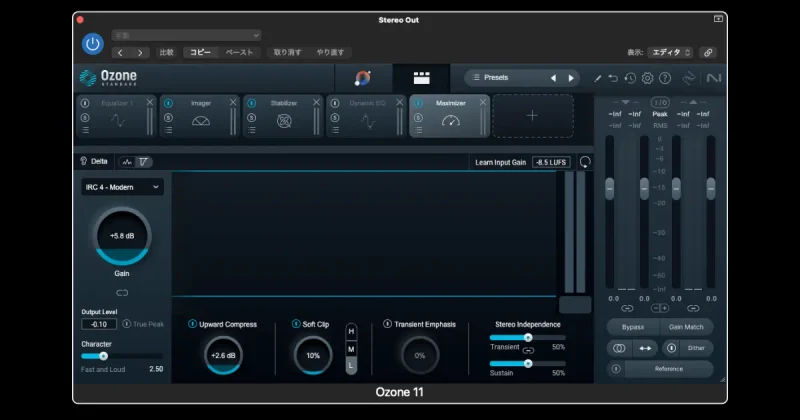Enable the Equalizer 1 module power
Image resolution: width=800 pixels, height=420 pixels.
85,103
